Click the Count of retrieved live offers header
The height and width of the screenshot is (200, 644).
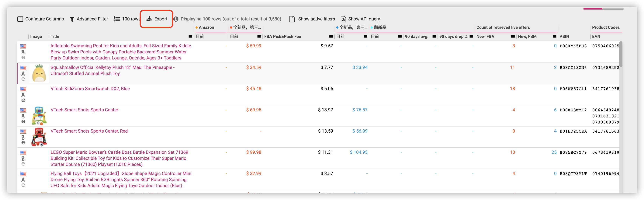click(x=503, y=27)
